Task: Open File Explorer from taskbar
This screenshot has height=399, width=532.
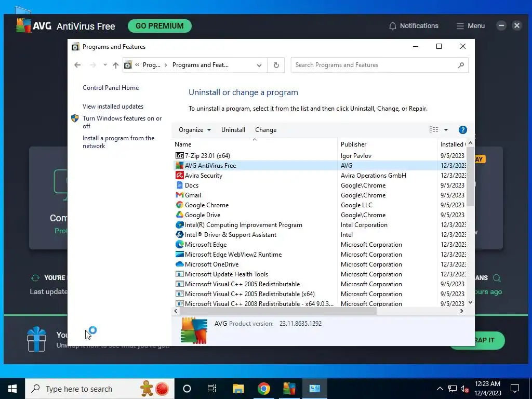Action: [238, 389]
